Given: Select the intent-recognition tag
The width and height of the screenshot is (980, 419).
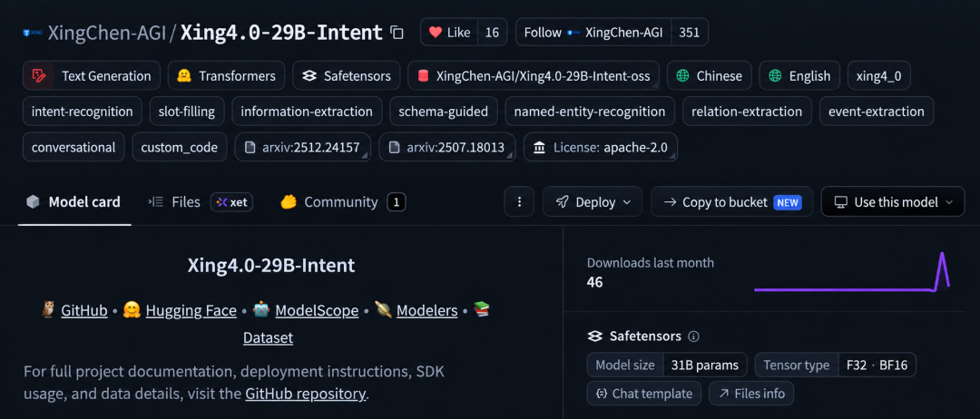Looking at the screenshot, I should coord(82,112).
